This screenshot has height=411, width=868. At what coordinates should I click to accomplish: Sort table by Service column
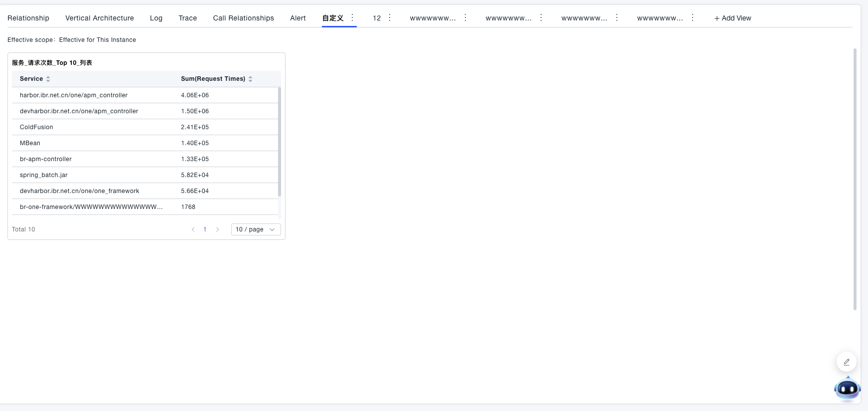click(48, 79)
